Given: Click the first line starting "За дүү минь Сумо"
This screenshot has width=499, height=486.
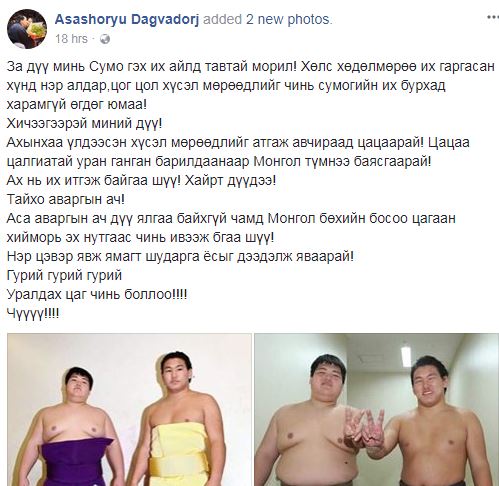Looking at the screenshot, I should coord(250,67).
